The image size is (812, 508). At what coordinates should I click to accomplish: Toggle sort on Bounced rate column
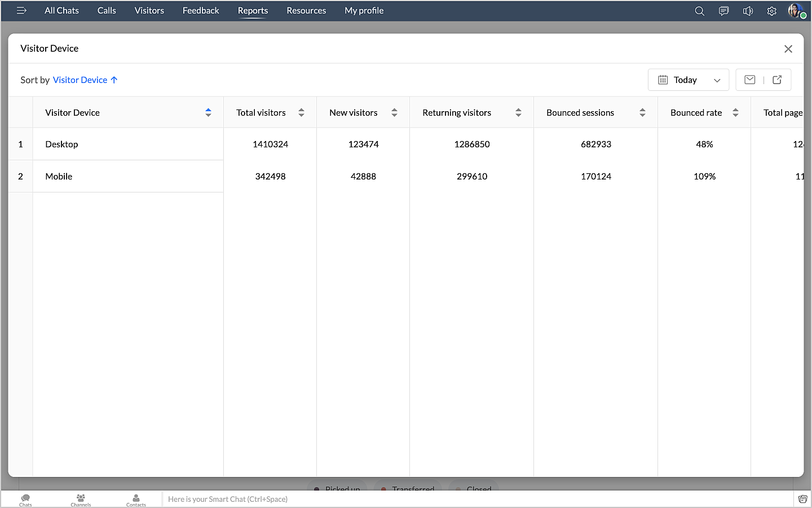pos(735,113)
